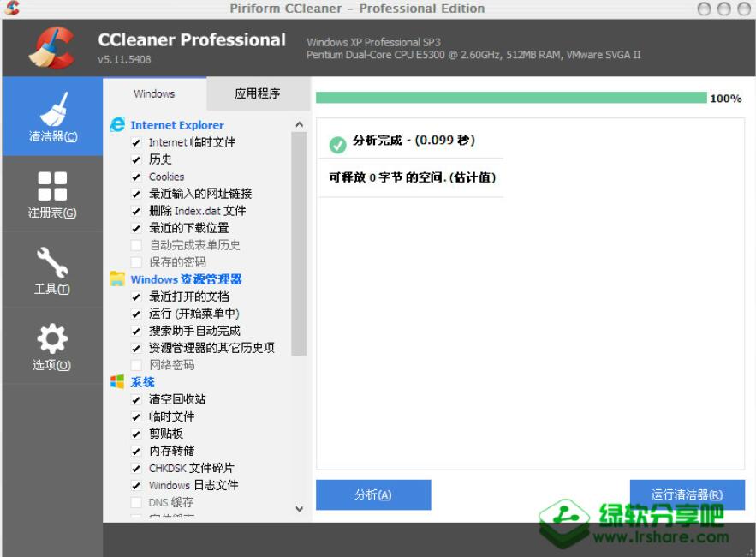Toggle 资源管理器的其它历史项 checkbox
This screenshot has height=557, width=756.
pyautogui.click(x=136, y=348)
